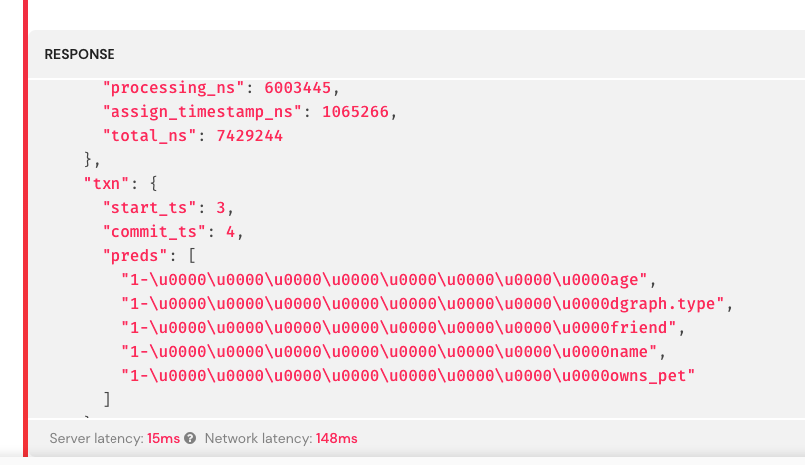Click the "assign_timestamp_ns" key

[202, 112]
